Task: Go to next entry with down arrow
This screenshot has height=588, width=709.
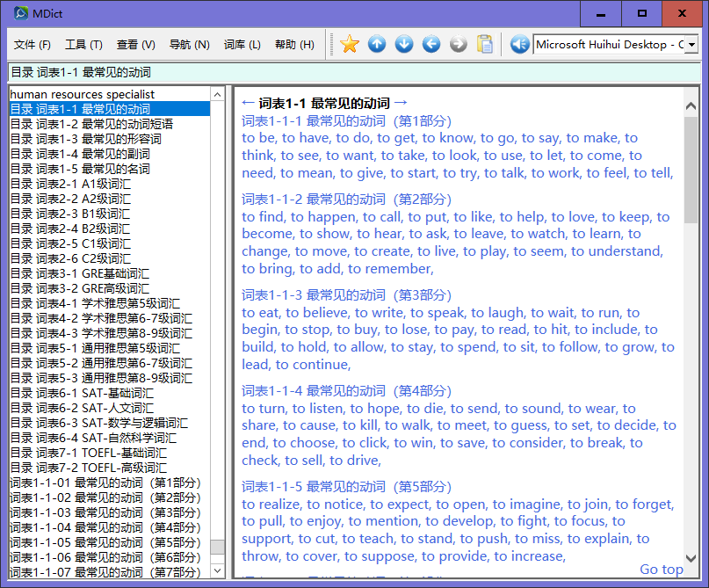Action: coord(404,44)
